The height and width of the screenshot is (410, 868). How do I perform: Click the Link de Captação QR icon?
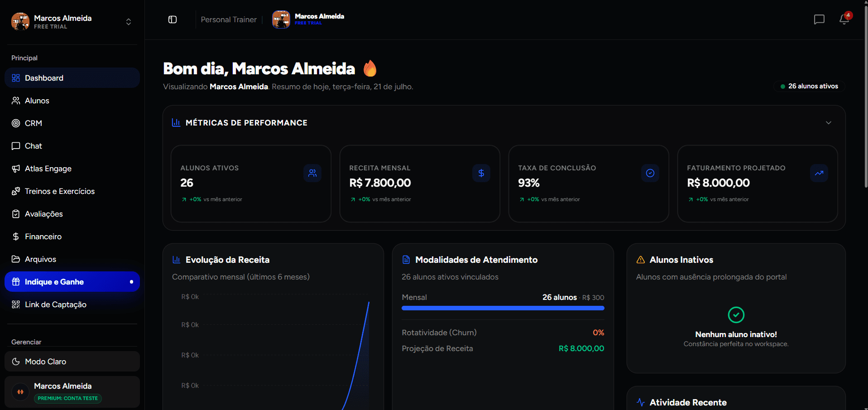click(16, 304)
